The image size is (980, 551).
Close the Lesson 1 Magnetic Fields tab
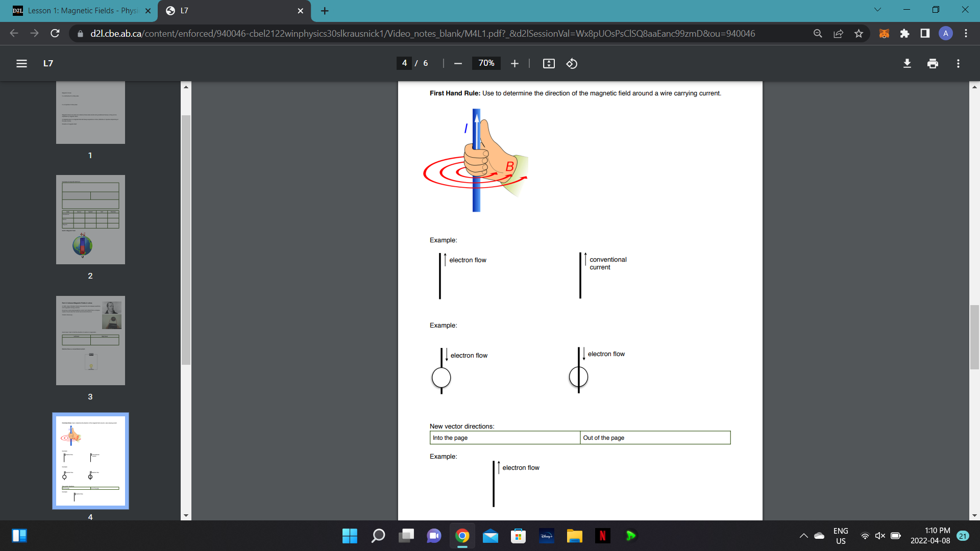click(148, 11)
